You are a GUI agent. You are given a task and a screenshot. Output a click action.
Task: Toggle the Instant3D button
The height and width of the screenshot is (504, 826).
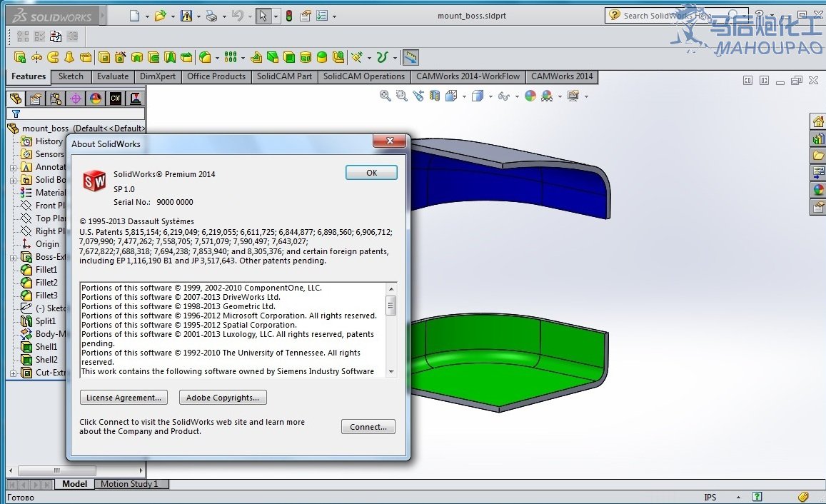[x=411, y=57]
